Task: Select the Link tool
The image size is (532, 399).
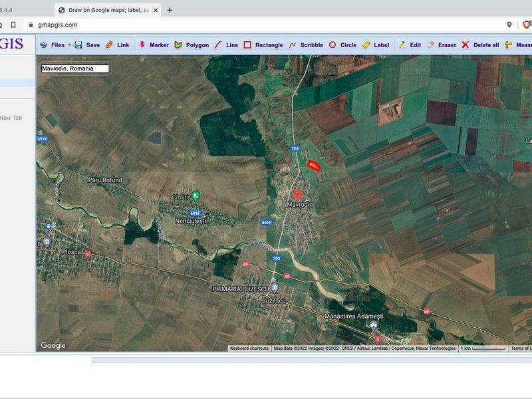Action: (118, 45)
